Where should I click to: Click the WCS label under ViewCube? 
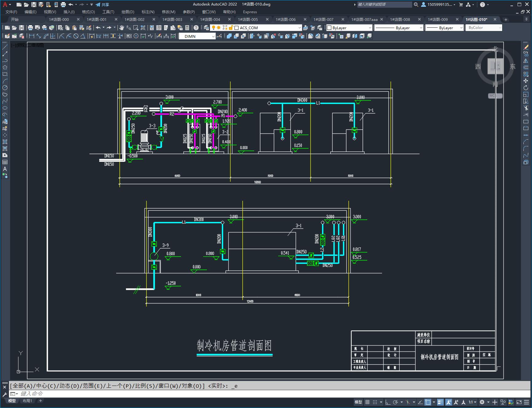coord(495,96)
